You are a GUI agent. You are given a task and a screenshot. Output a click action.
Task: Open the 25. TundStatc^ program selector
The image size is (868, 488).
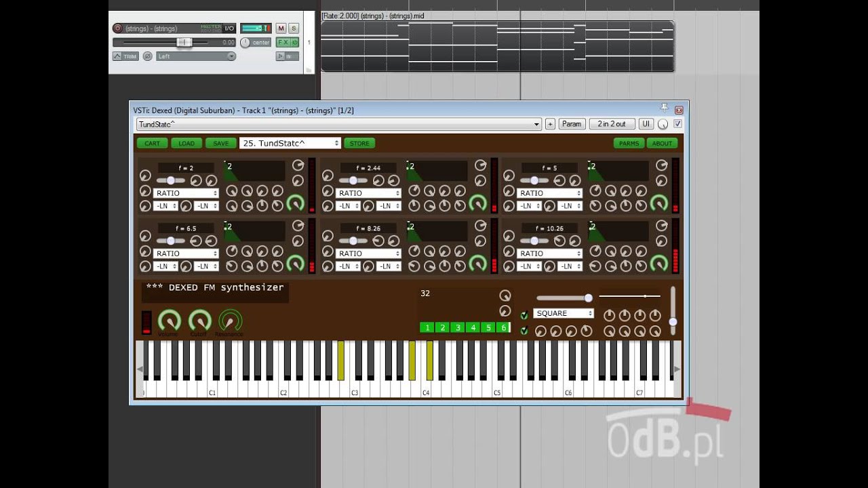[x=290, y=143]
